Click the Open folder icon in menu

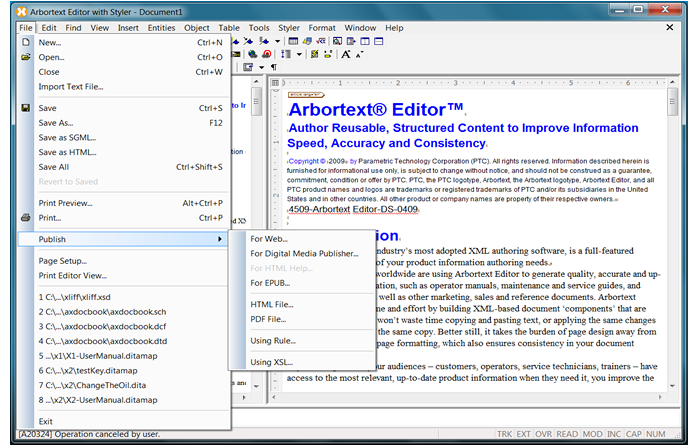26,57
